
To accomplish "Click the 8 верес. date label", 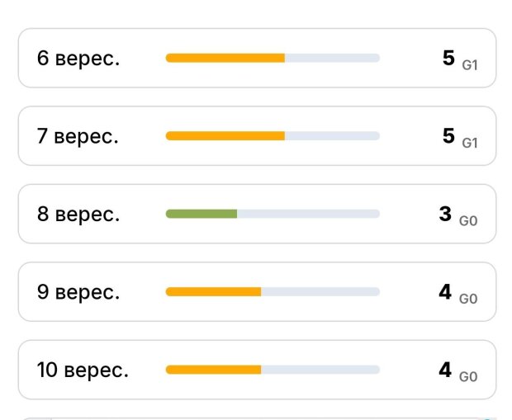I will point(78,215).
